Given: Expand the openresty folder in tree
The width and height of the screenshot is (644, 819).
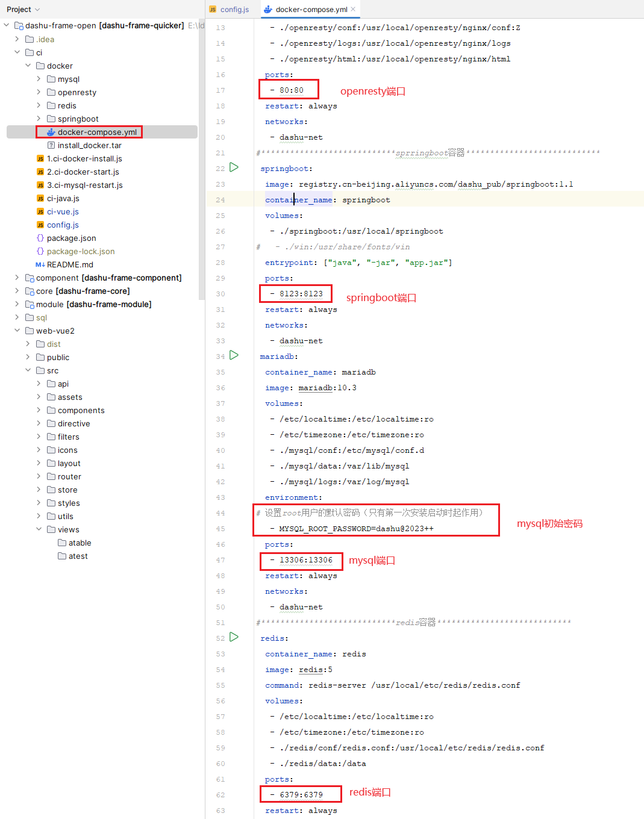Looking at the screenshot, I should (x=39, y=92).
